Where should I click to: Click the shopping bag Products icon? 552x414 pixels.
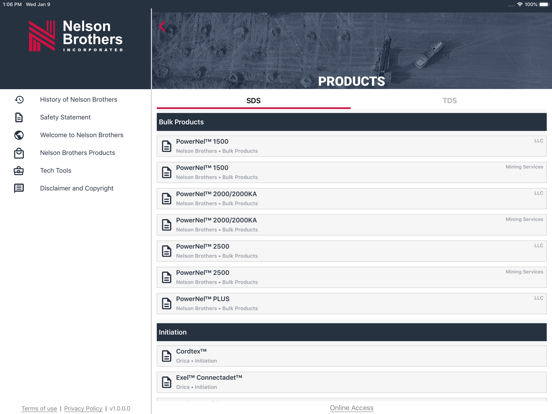click(x=19, y=153)
